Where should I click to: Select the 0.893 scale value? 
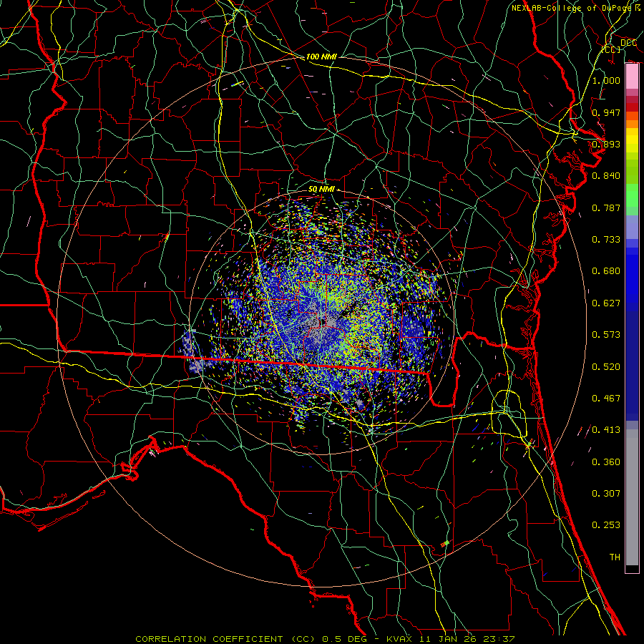pyautogui.click(x=606, y=144)
